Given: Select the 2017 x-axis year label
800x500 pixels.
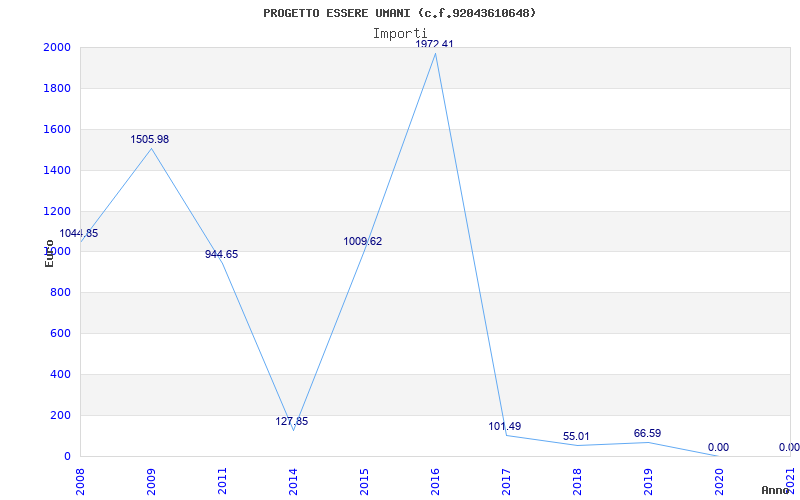Looking at the screenshot, I should (506, 480).
